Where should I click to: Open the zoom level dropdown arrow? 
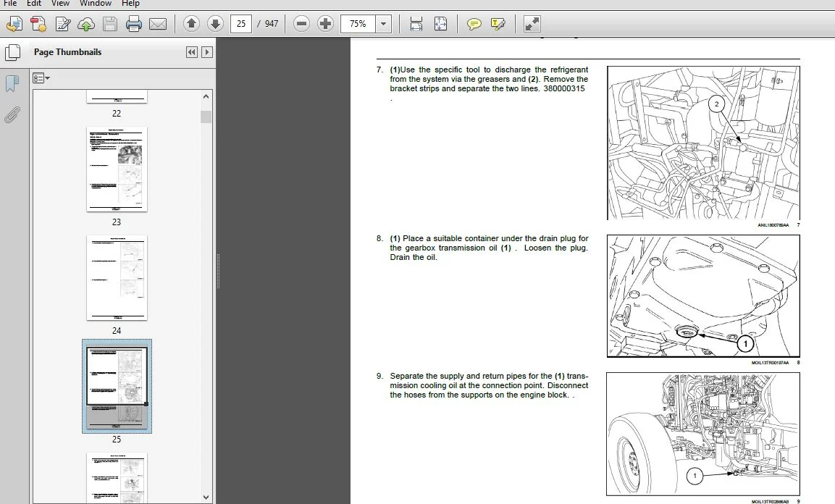click(x=383, y=23)
